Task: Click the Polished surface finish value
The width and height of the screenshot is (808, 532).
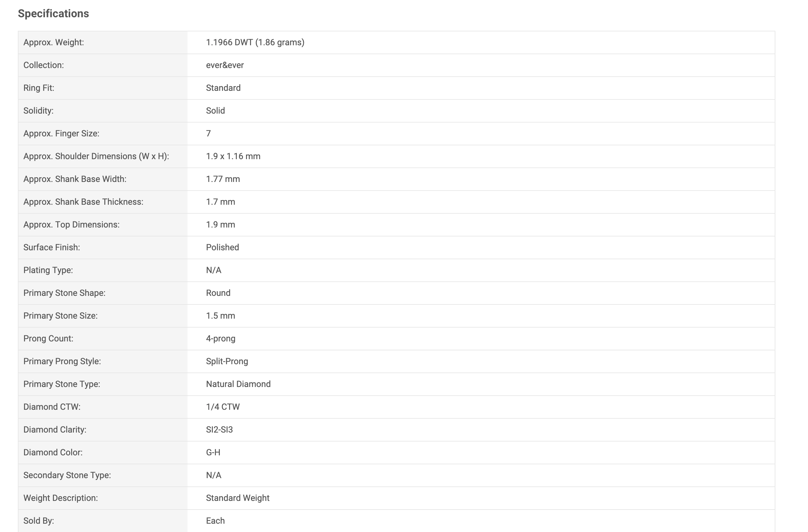Action: (222, 247)
